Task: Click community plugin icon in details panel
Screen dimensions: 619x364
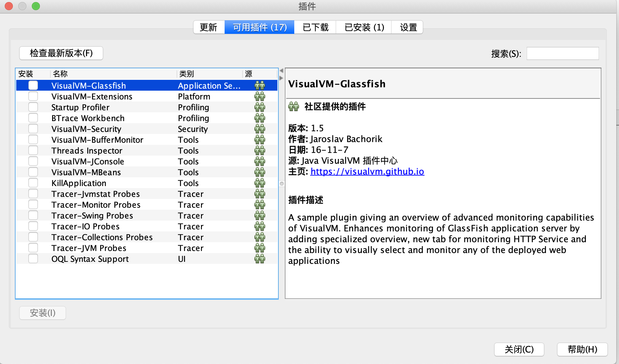Action: point(294,107)
